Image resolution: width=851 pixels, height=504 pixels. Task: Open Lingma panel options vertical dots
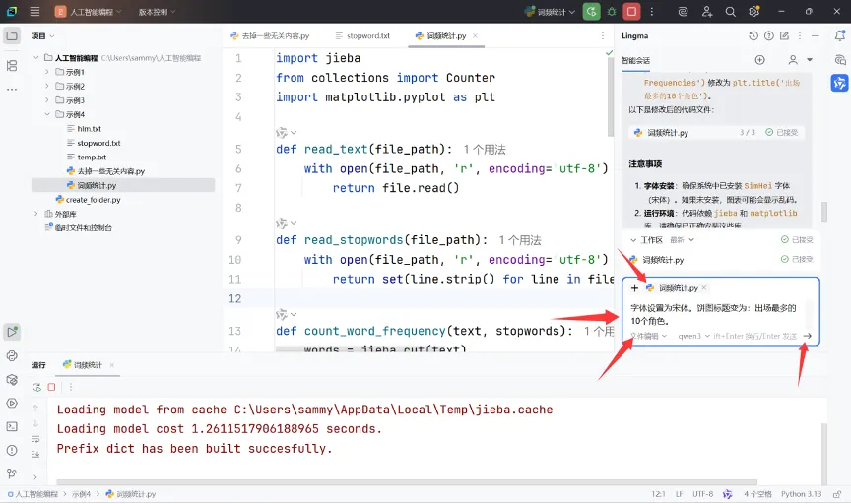(x=800, y=35)
